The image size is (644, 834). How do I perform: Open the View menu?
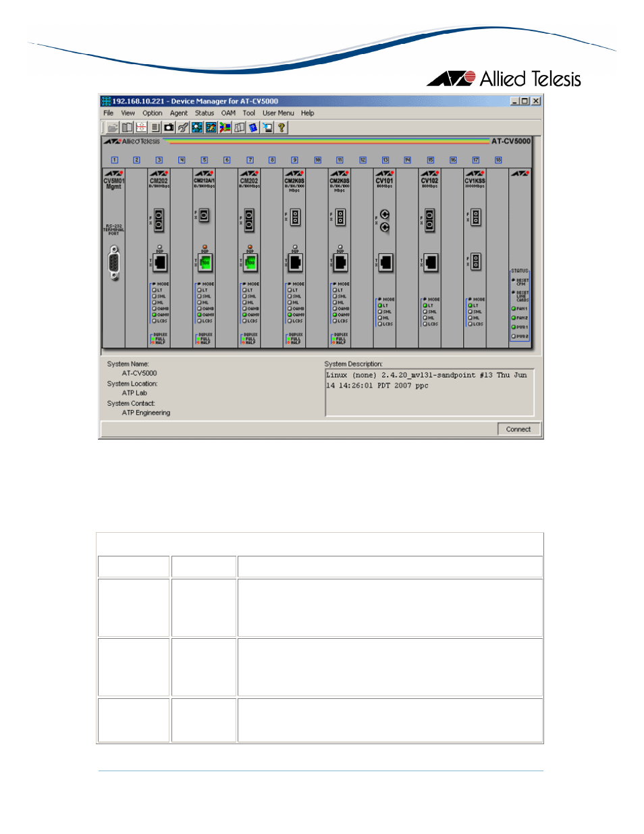point(128,113)
